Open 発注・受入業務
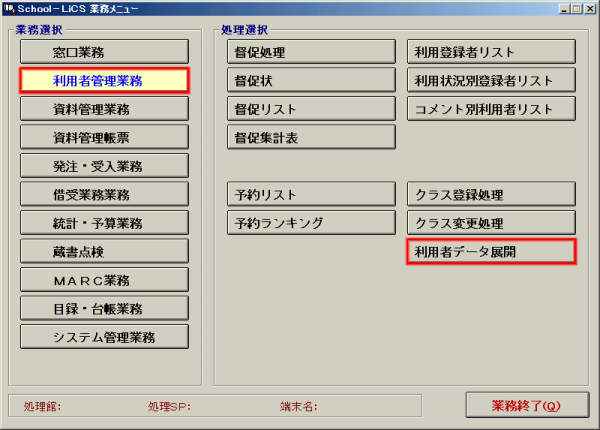Image resolution: width=600 pixels, height=430 pixels. [104, 166]
